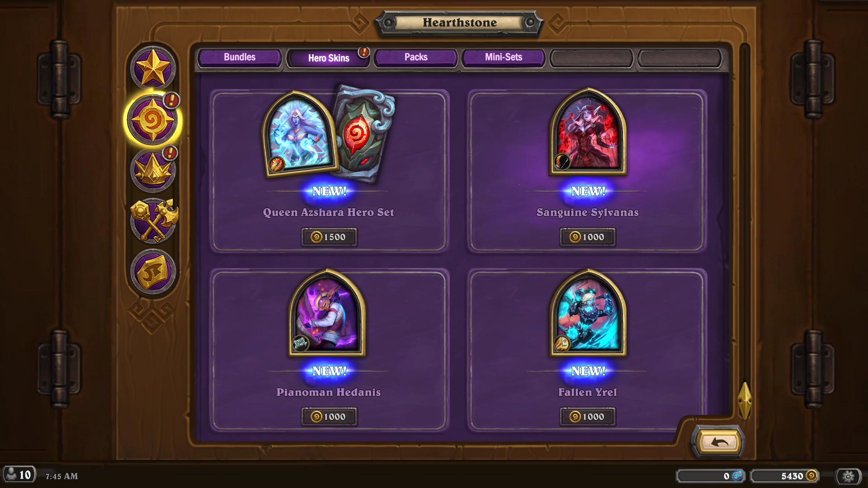The image size is (868, 488).
Task: Click the blue runestone currency balance
Action: coord(711,476)
